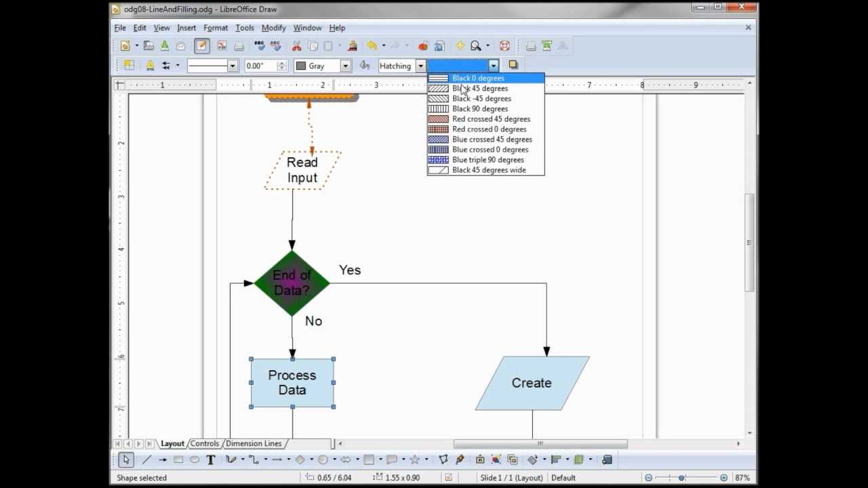The height and width of the screenshot is (488, 868).
Task: Click the Format Paintbrush icon
Action: [x=352, y=46]
